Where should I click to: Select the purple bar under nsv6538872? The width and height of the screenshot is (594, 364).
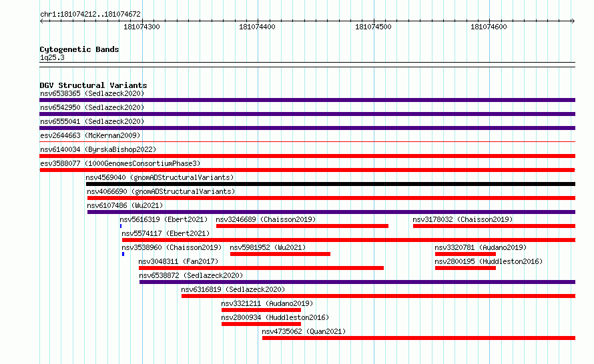[x=357, y=282]
